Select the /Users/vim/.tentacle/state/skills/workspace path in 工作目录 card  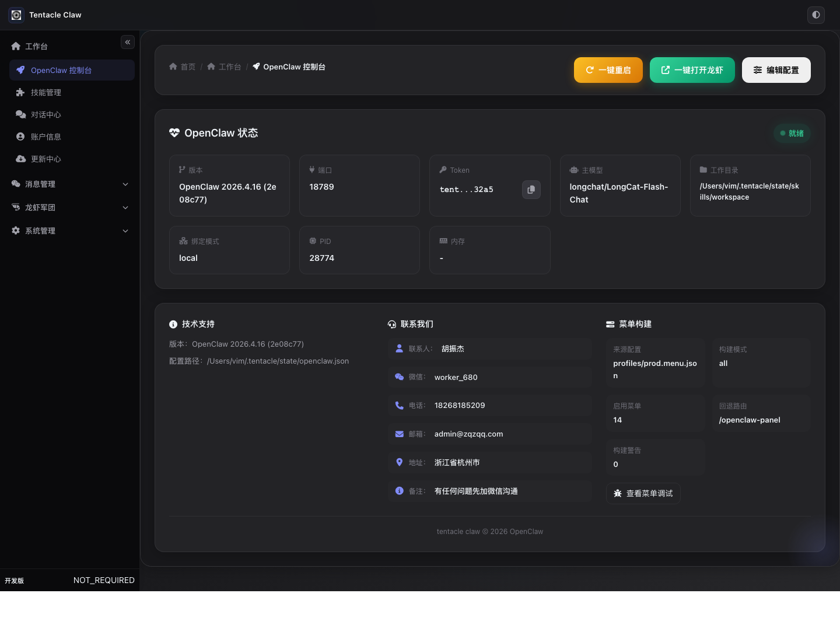pyautogui.click(x=750, y=191)
